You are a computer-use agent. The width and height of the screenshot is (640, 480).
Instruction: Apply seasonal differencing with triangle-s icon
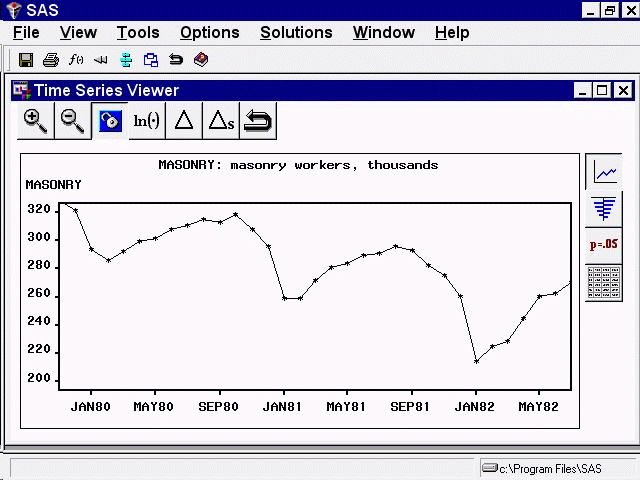pos(220,121)
